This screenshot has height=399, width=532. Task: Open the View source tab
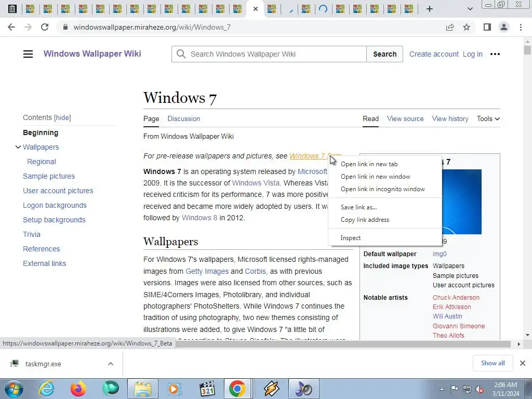coord(405,119)
